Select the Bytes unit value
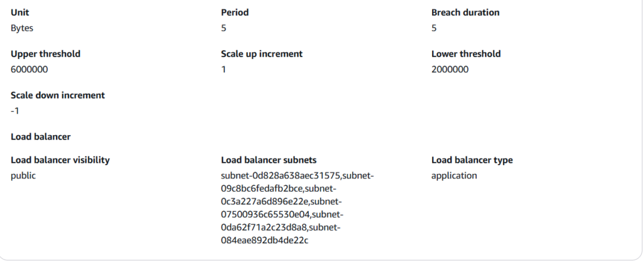This screenshot has width=644, height=262. point(22,28)
